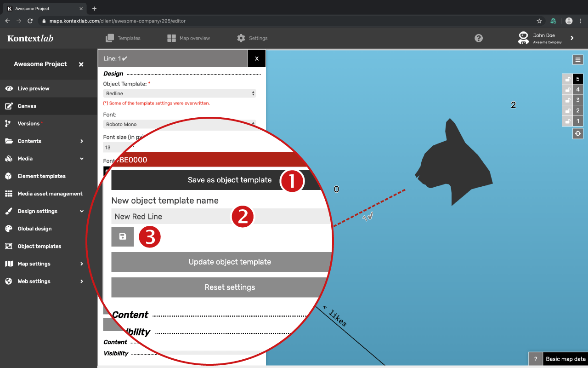Go forward with the browser forward arrow

click(19, 21)
